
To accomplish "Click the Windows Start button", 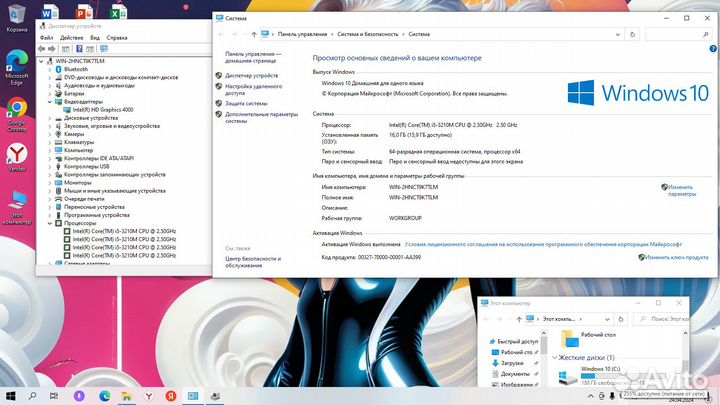I will (x=11, y=396).
